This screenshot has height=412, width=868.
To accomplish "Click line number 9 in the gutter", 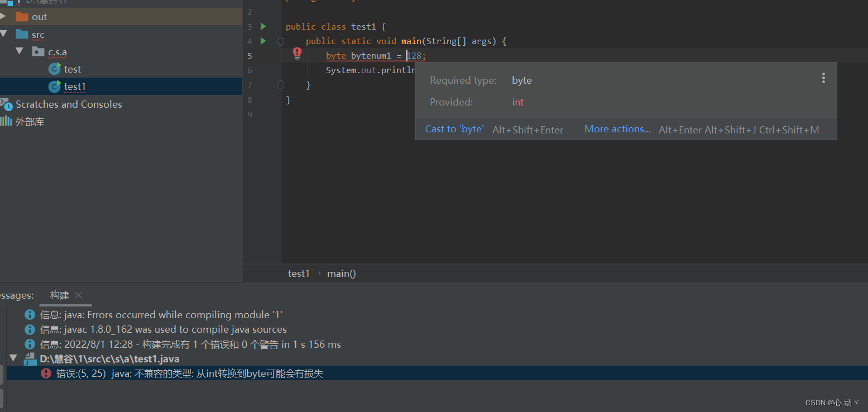I will pyautogui.click(x=250, y=114).
